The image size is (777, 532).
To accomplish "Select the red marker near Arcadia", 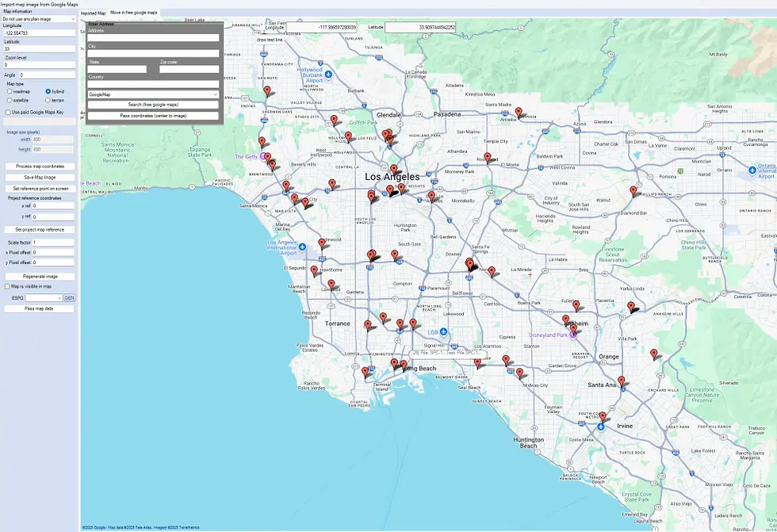I will [x=519, y=113].
